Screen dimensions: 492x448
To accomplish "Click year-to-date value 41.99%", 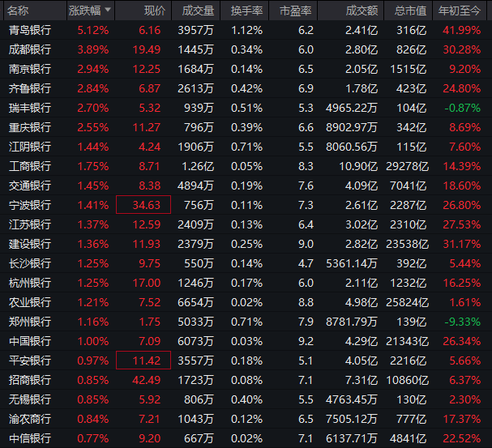I will tap(461, 30).
